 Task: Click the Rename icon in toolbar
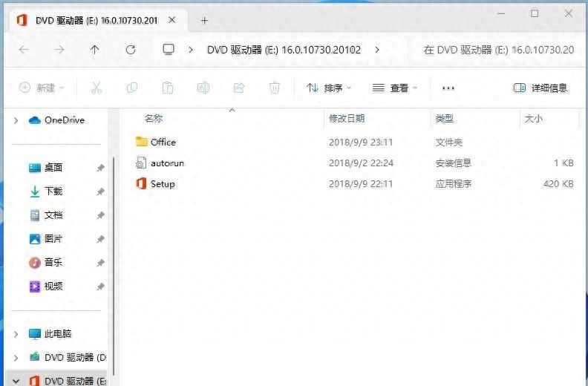pos(203,88)
